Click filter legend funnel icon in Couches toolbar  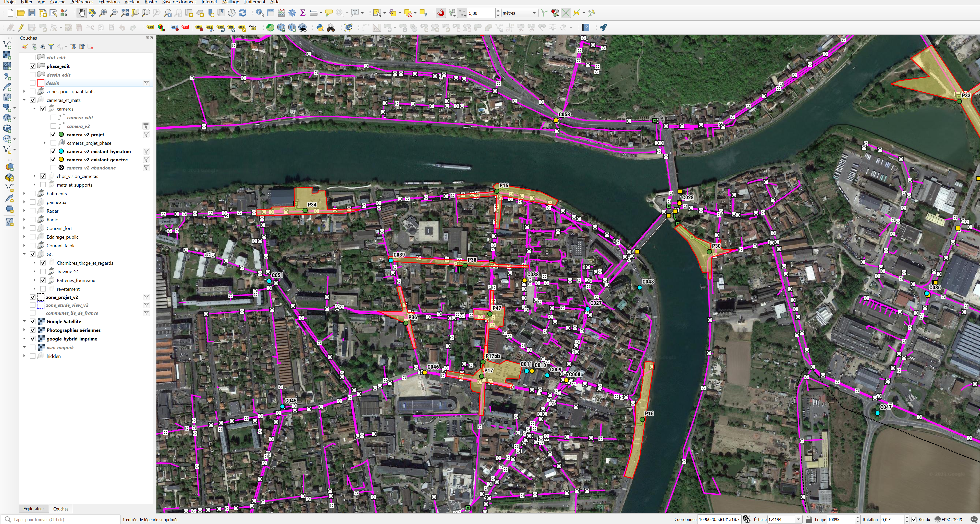pos(51,46)
